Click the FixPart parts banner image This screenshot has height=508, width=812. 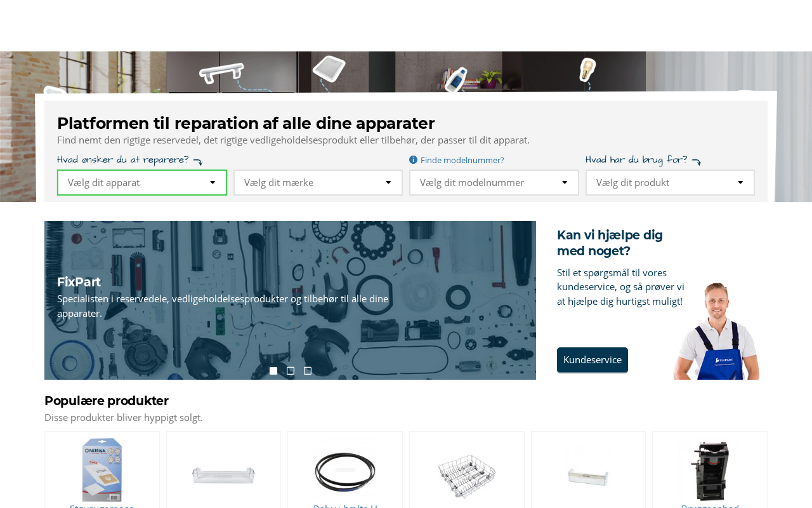(290, 300)
